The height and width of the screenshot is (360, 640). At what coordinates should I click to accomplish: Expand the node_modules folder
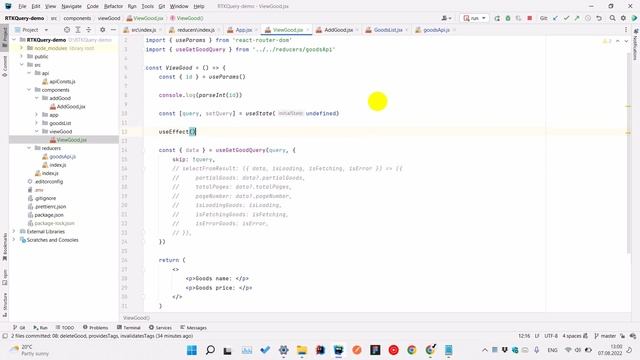tap(22, 48)
